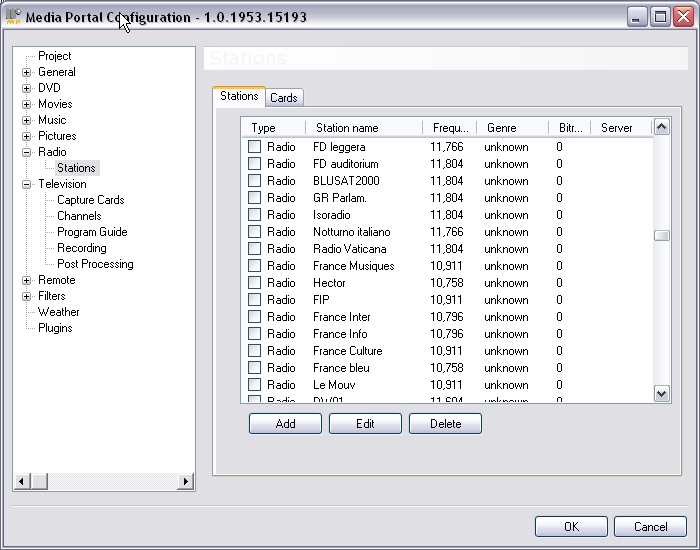
Task: Click the tree panel left scroll arrow
Action: [21, 481]
